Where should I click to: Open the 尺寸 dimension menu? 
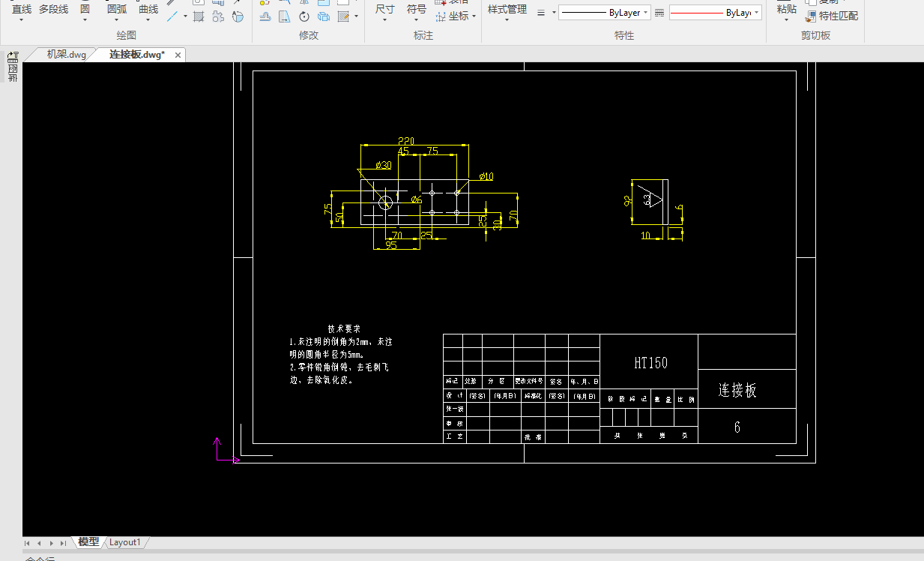(x=384, y=9)
